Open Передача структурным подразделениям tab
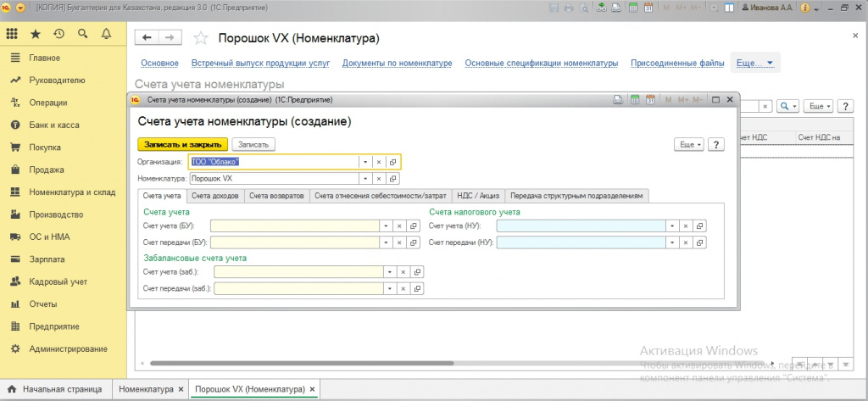The image size is (868, 401). point(576,196)
